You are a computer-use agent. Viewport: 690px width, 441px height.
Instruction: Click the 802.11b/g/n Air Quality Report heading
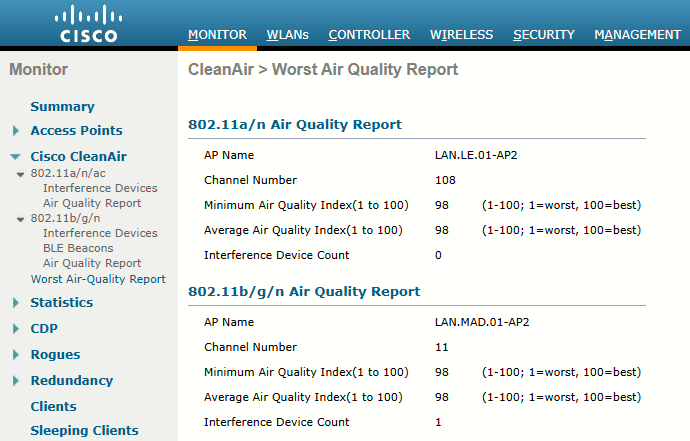(304, 292)
